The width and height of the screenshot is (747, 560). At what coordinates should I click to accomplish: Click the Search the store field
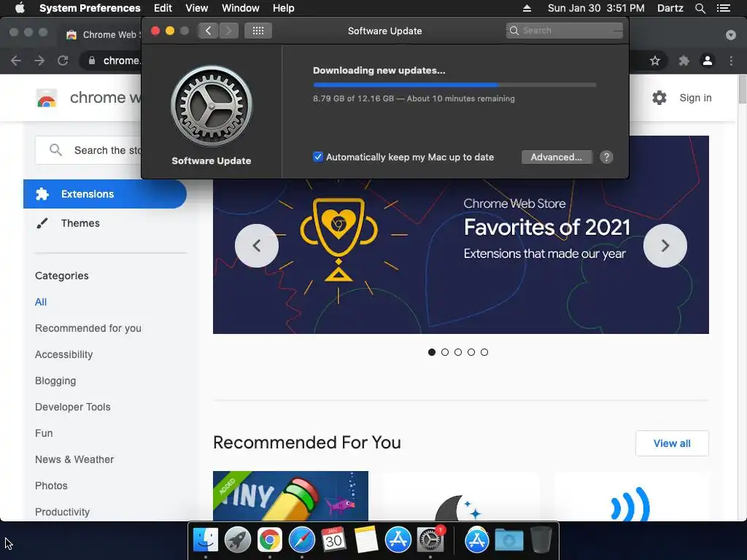tap(90, 150)
